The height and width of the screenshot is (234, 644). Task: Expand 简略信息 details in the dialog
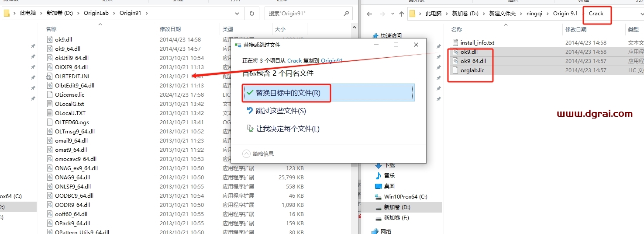[258, 154]
